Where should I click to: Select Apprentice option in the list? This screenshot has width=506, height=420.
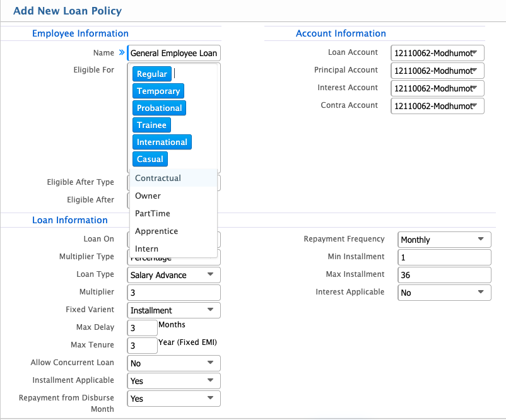coord(156,231)
